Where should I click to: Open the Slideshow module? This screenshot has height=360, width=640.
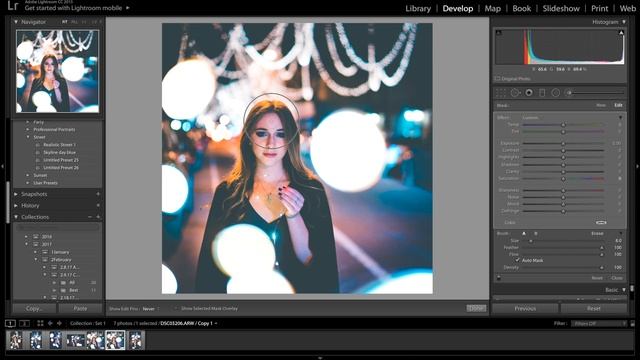561,9
